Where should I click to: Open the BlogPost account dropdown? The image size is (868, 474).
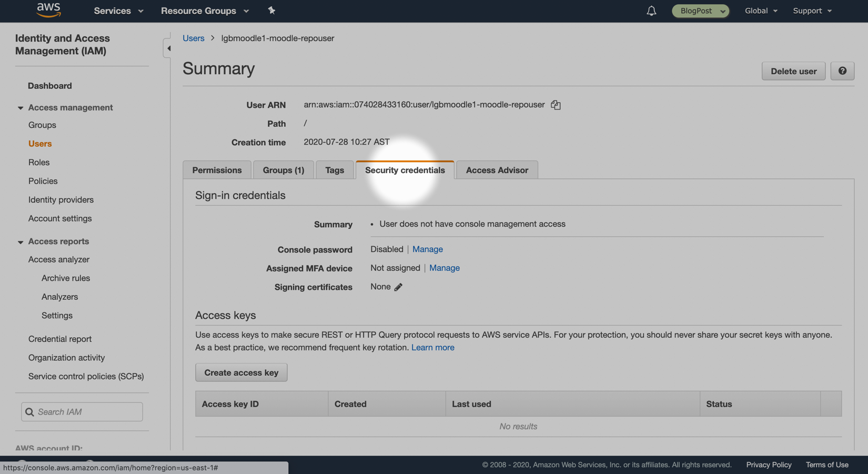coord(700,11)
